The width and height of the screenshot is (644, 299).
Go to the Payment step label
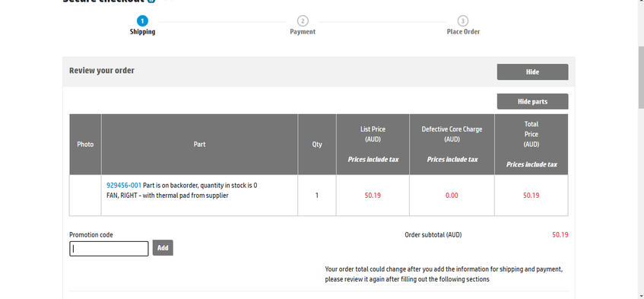click(x=303, y=32)
